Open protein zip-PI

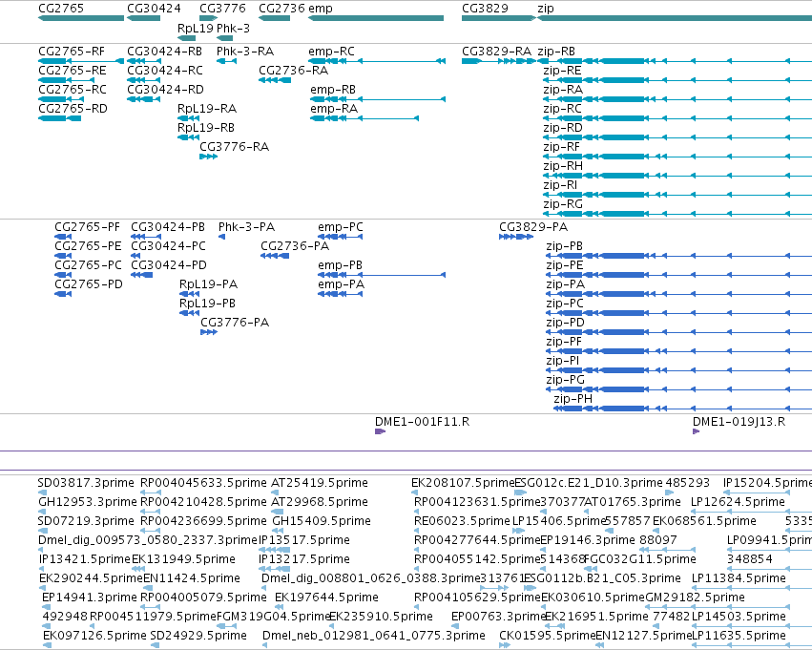click(x=563, y=361)
